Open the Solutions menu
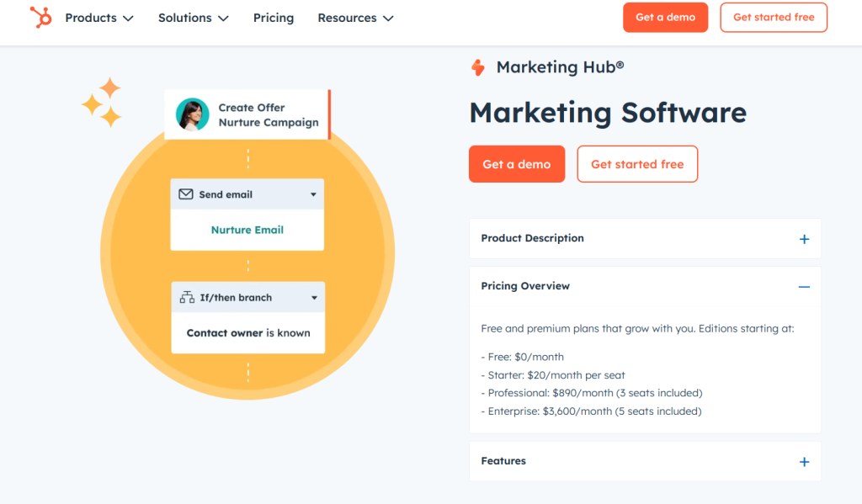862x504 pixels. (x=193, y=18)
